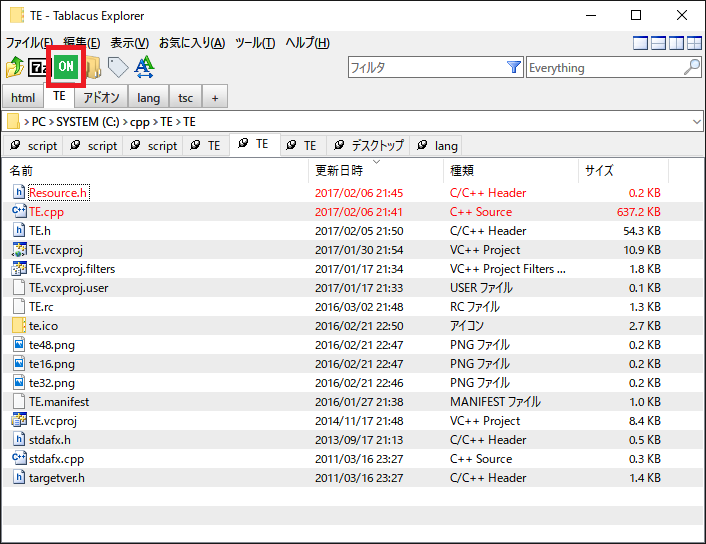Select the TE.vcxproj.user file name

click(x=68, y=288)
